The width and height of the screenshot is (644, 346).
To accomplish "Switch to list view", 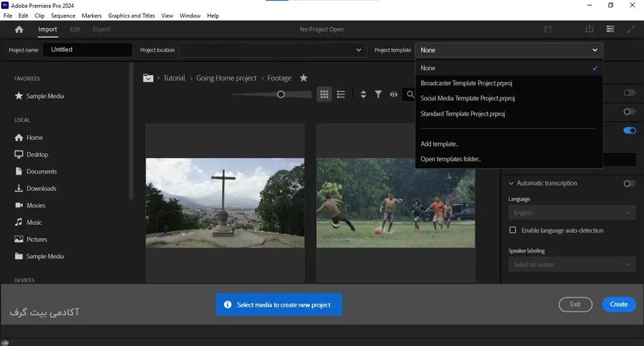I will pos(341,95).
